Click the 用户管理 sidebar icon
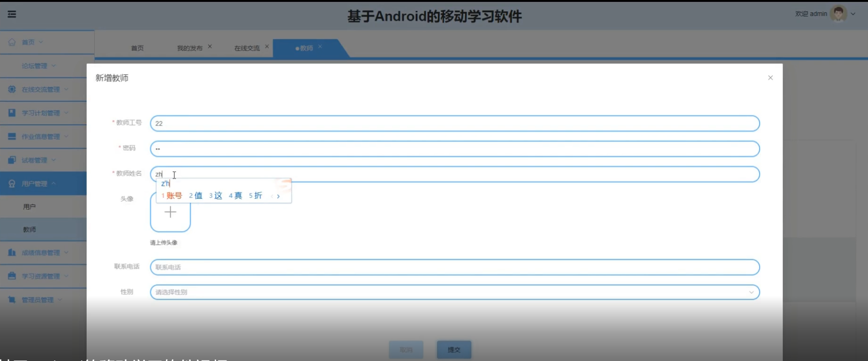This screenshot has height=361, width=868. point(12,184)
